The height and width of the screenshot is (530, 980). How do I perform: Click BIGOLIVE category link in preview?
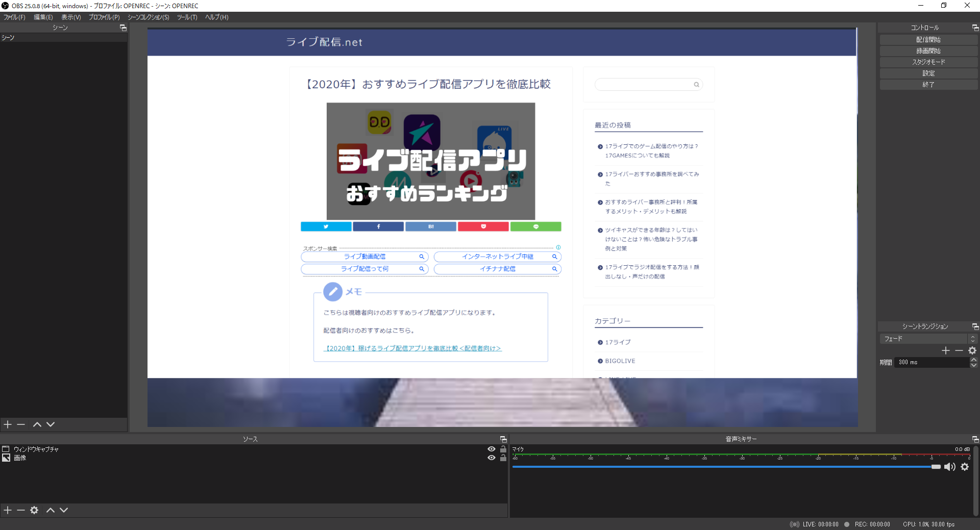[x=620, y=361]
